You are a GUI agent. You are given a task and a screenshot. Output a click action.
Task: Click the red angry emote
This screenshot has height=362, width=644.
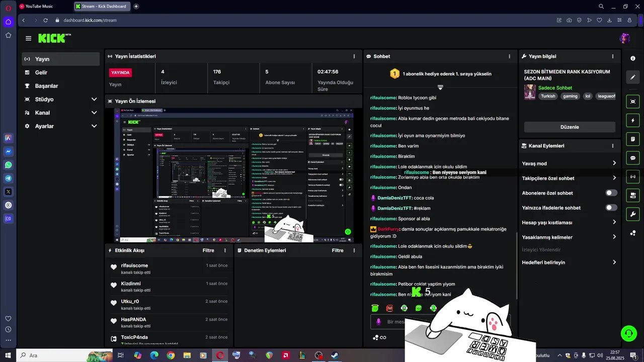pyautogui.click(x=389, y=308)
